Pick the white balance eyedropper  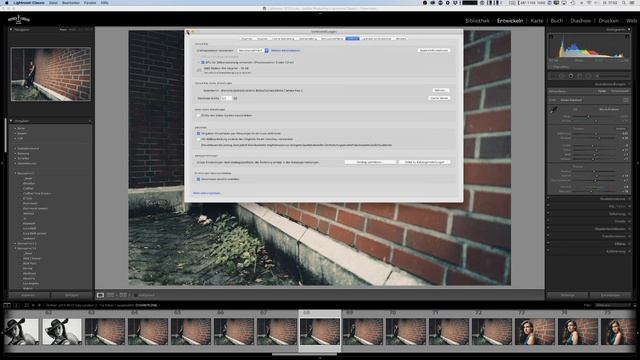pyautogui.click(x=554, y=110)
